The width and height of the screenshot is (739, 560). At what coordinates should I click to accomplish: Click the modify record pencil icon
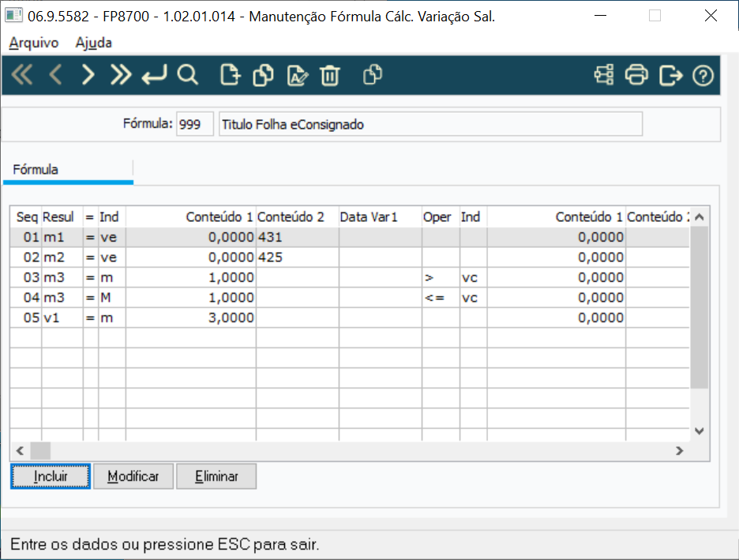(297, 75)
